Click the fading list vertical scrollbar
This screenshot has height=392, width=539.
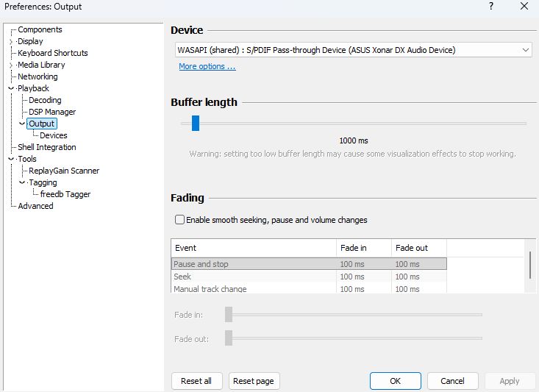(x=530, y=265)
